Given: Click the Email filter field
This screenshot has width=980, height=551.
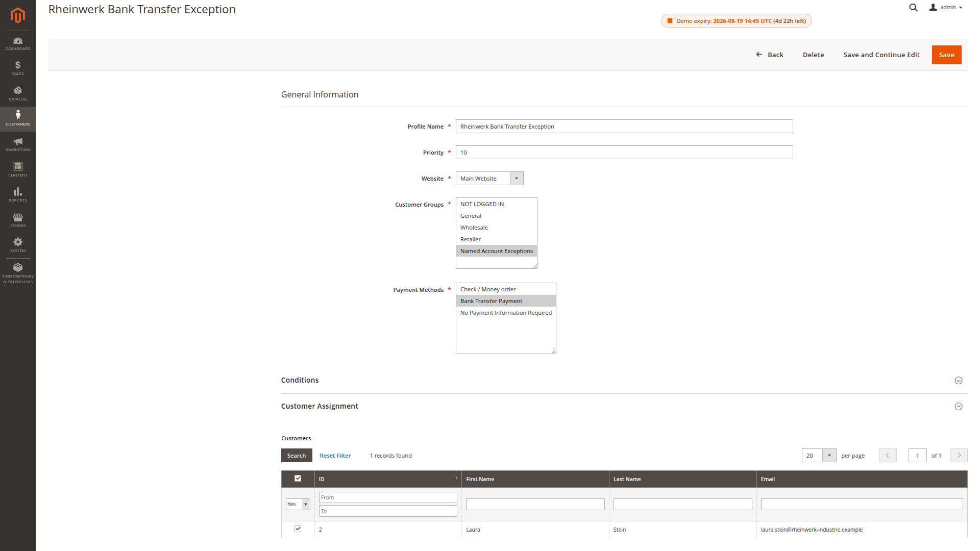Looking at the screenshot, I should [862, 505].
